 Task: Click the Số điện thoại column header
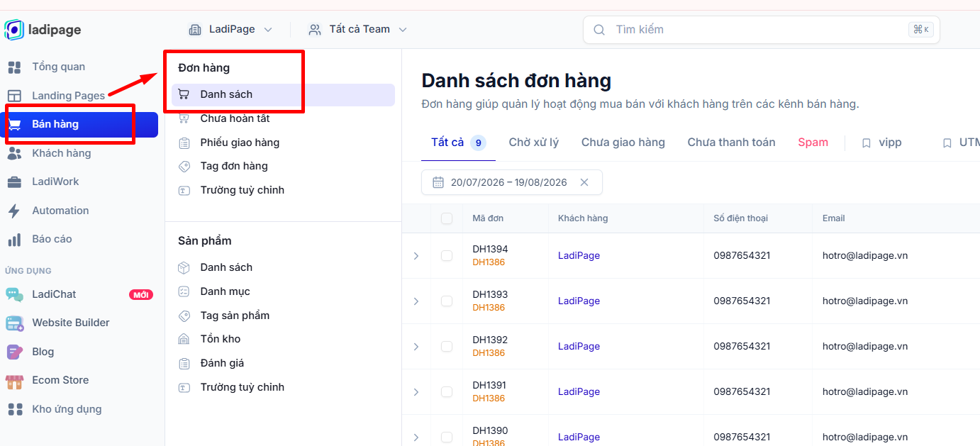(x=740, y=218)
